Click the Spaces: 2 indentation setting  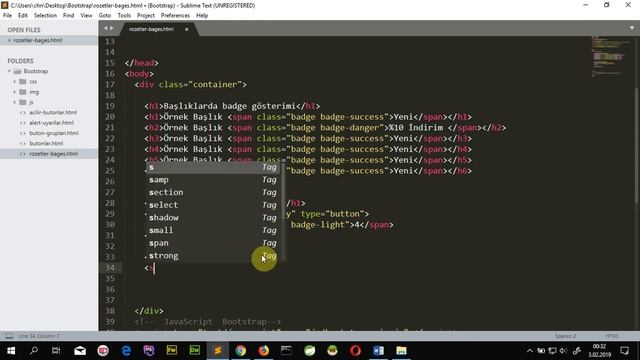point(565,336)
